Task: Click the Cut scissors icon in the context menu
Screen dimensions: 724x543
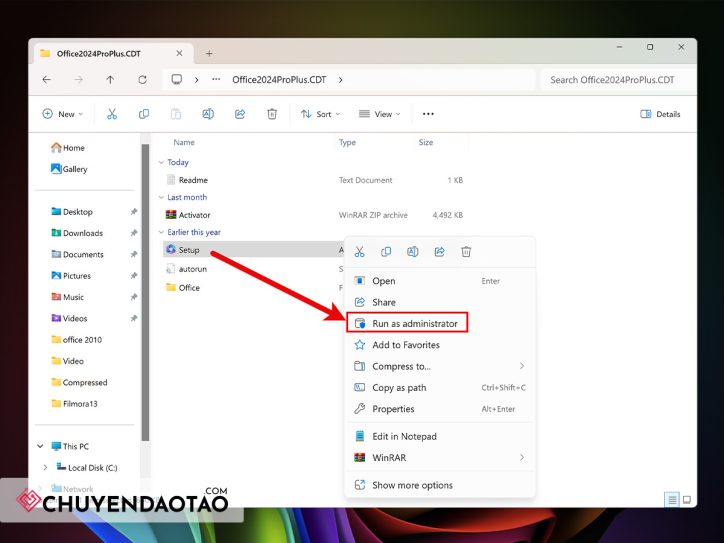Action: [x=359, y=252]
